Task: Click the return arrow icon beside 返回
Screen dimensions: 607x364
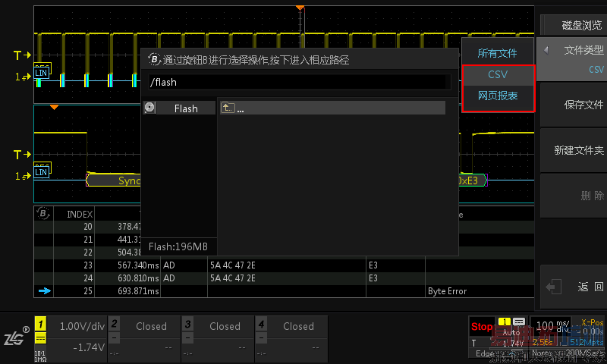Action: (553, 287)
